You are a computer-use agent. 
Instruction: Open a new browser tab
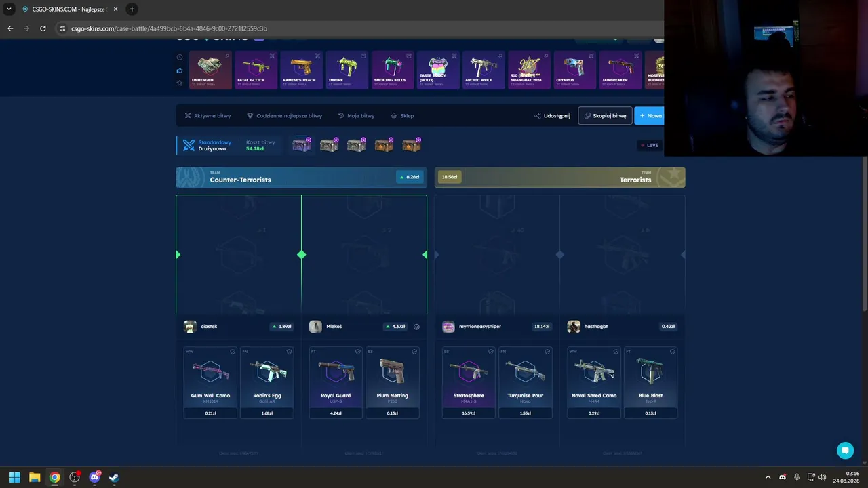click(x=132, y=9)
